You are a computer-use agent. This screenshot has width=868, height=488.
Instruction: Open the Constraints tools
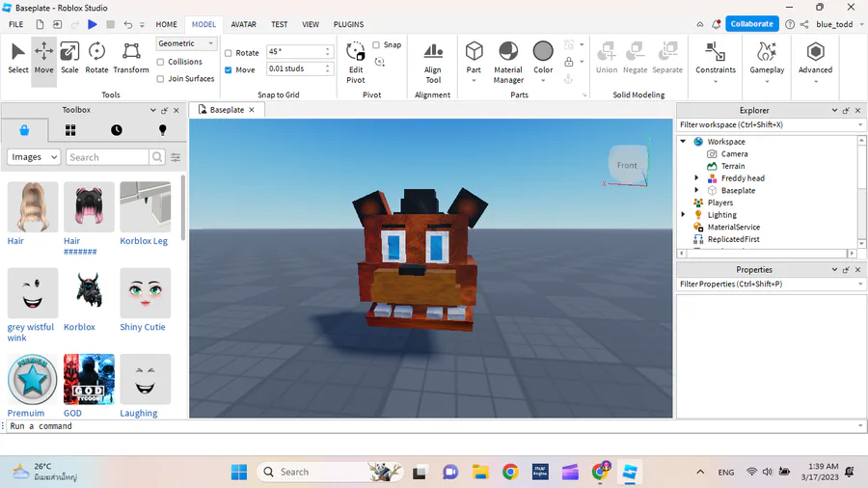pyautogui.click(x=716, y=62)
